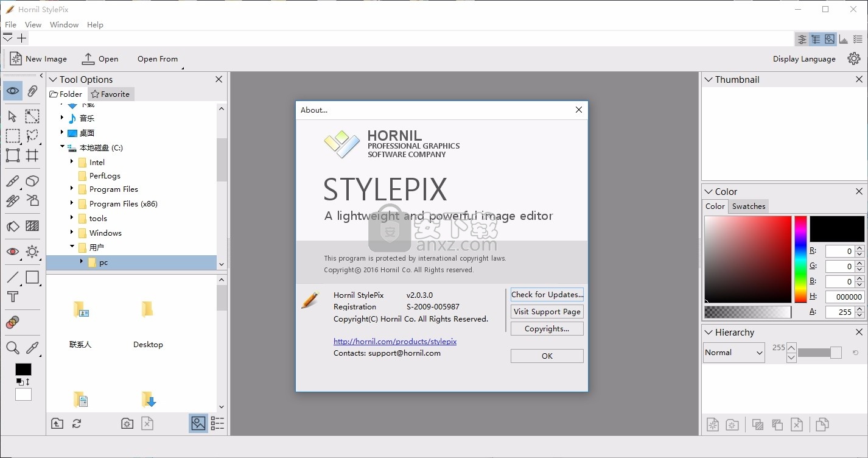
Task: Click Check for Updates button
Action: pos(547,294)
